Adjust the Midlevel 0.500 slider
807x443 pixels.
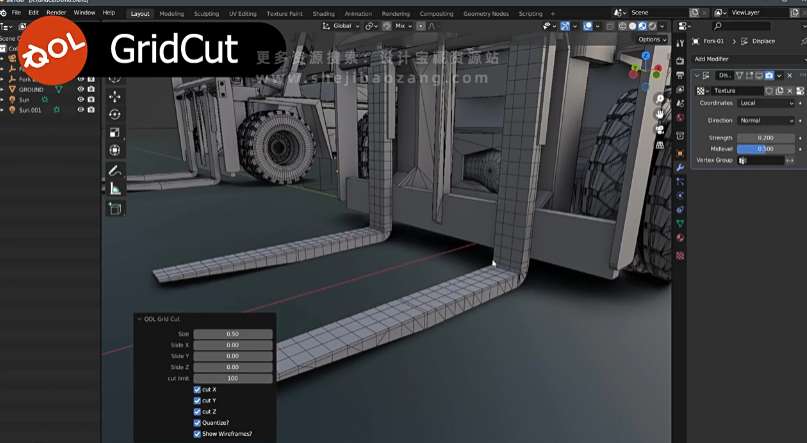766,149
